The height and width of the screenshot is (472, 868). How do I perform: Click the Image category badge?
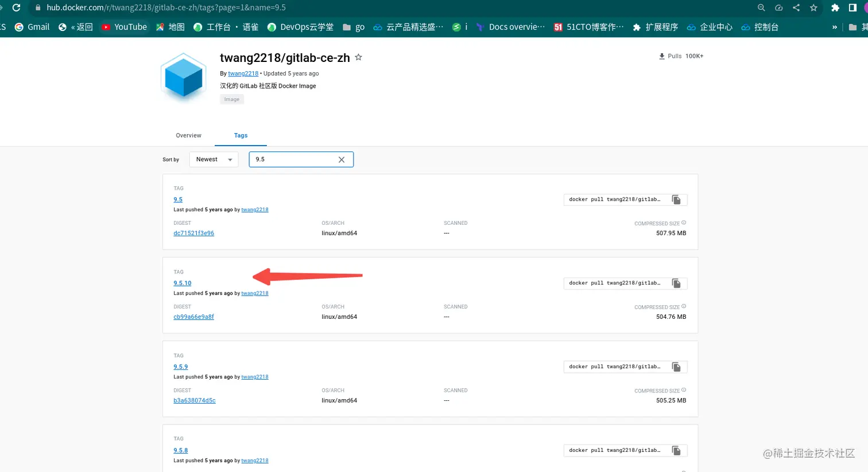point(232,99)
